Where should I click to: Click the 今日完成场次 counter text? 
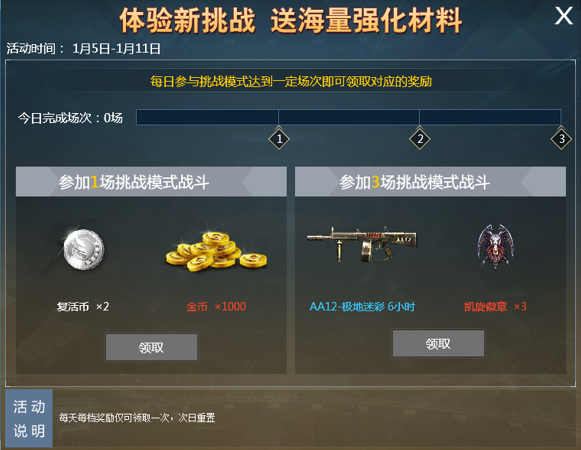tap(70, 118)
